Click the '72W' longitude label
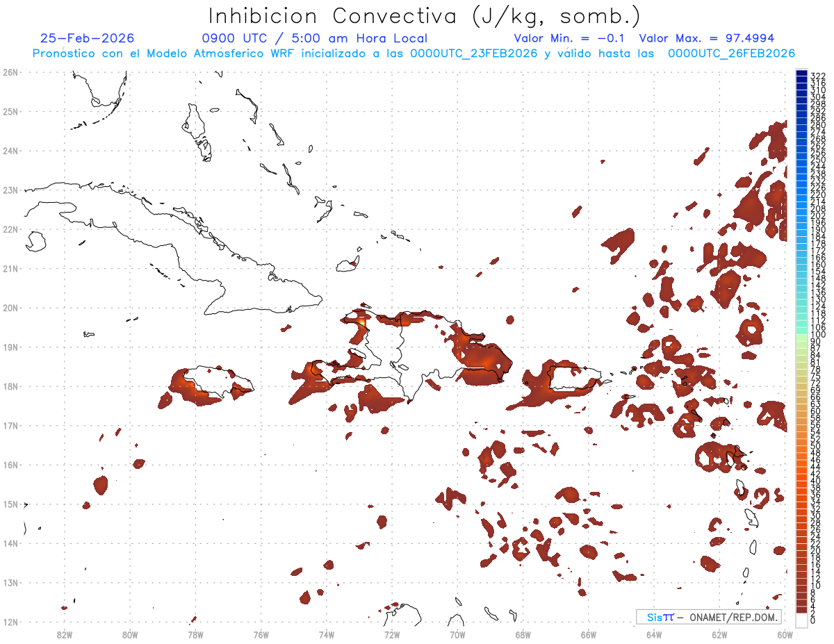Screen dimensions: 834x644 [392, 634]
